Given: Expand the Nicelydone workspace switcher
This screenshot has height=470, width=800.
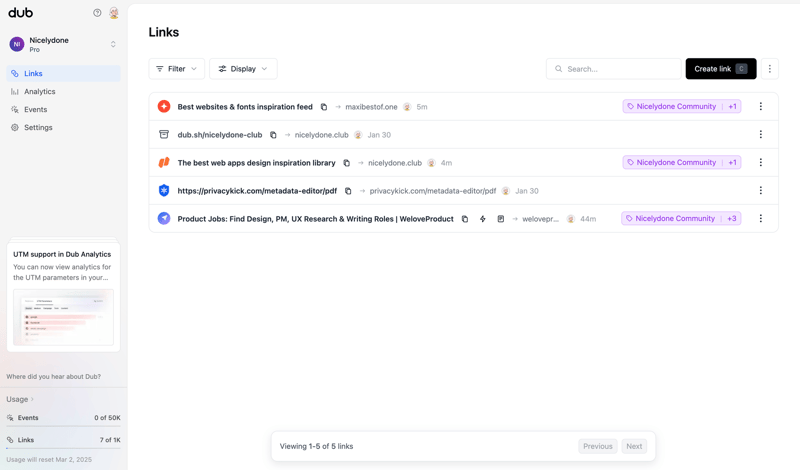Looking at the screenshot, I should point(64,44).
